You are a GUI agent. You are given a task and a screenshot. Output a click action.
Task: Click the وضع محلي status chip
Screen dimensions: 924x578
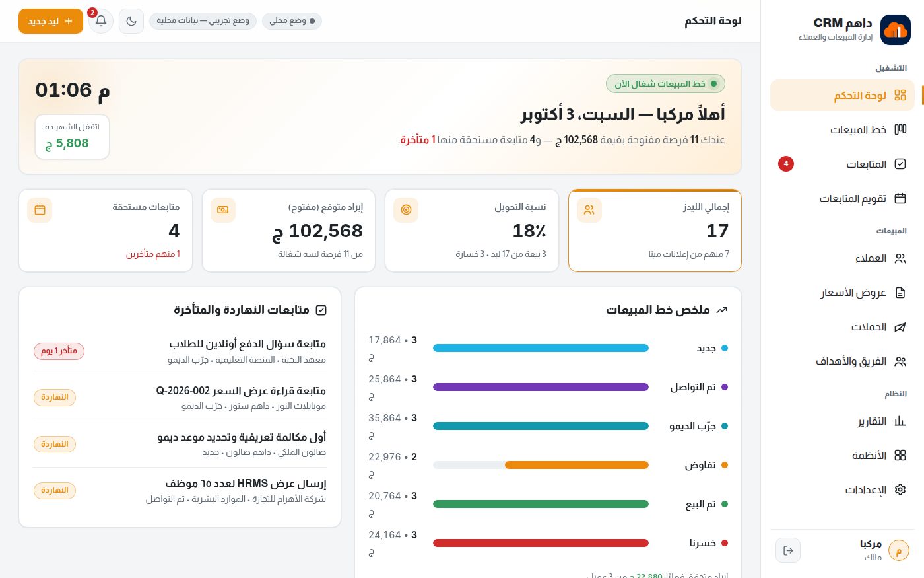[292, 21]
